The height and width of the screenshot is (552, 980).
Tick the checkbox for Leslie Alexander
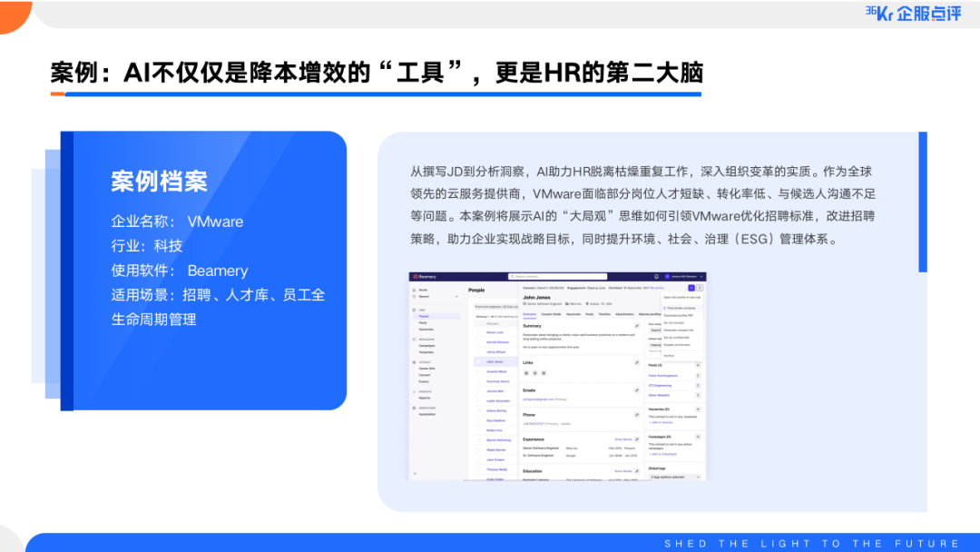click(479, 400)
